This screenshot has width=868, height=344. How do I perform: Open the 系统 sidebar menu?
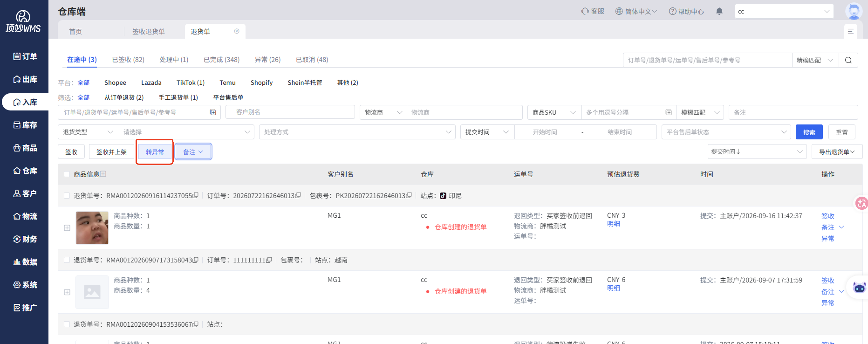click(x=25, y=285)
